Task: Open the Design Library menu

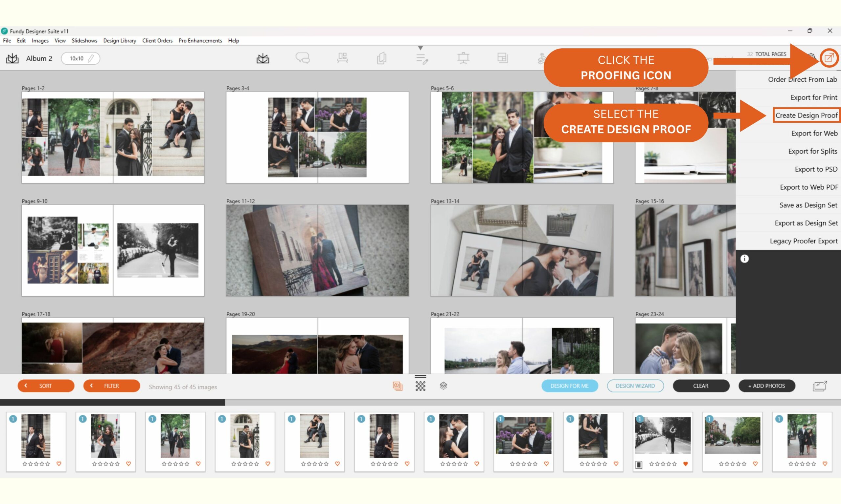Action: tap(120, 41)
